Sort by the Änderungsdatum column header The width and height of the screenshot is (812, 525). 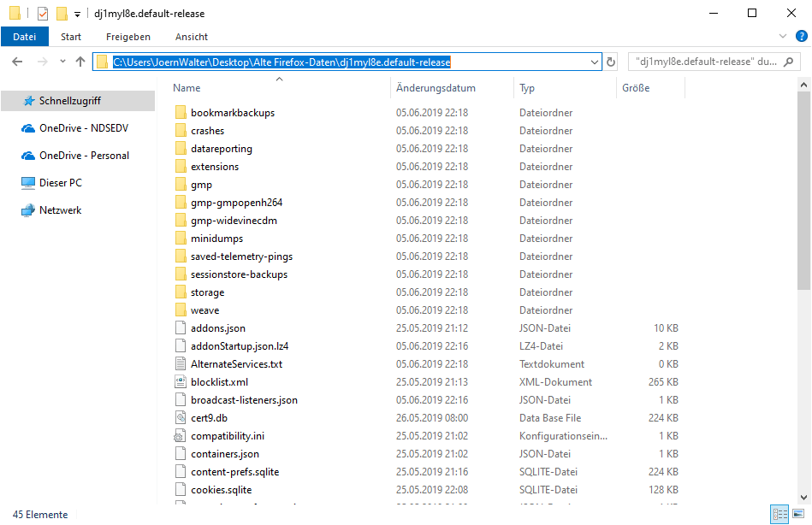pyautogui.click(x=436, y=88)
